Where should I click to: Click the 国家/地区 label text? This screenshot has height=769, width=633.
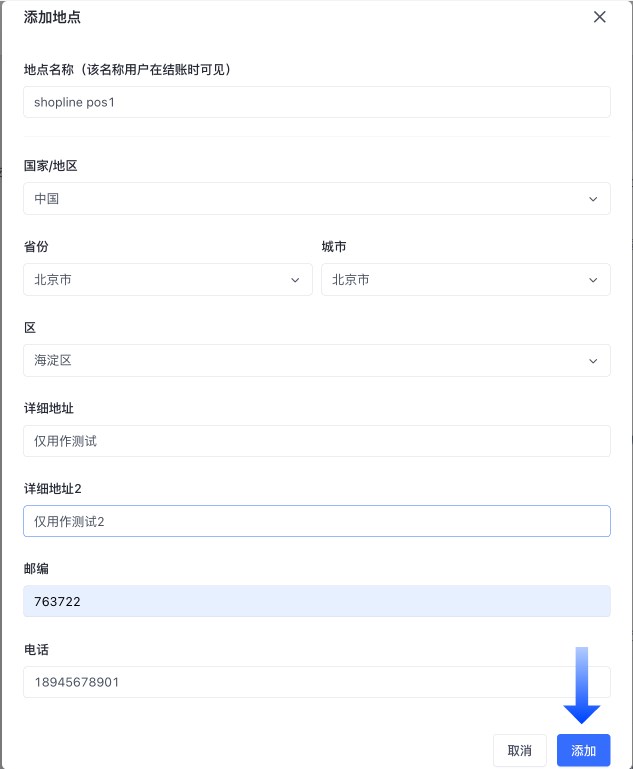click(50, 166)
